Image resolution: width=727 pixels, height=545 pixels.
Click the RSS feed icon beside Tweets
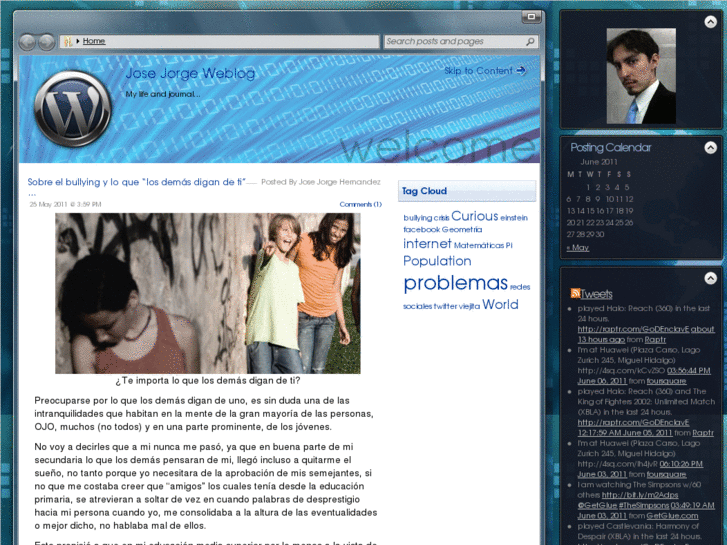click(575, 293)
